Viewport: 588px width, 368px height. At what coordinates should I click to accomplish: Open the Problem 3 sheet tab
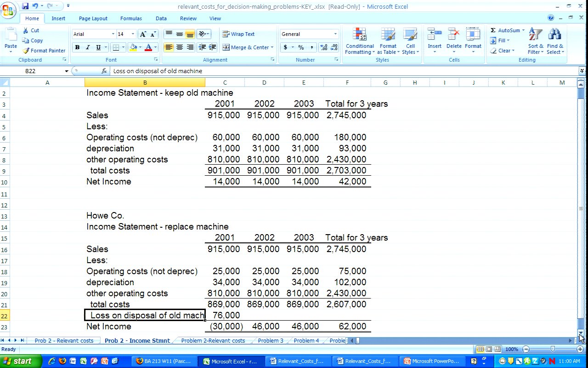[271, 341]
